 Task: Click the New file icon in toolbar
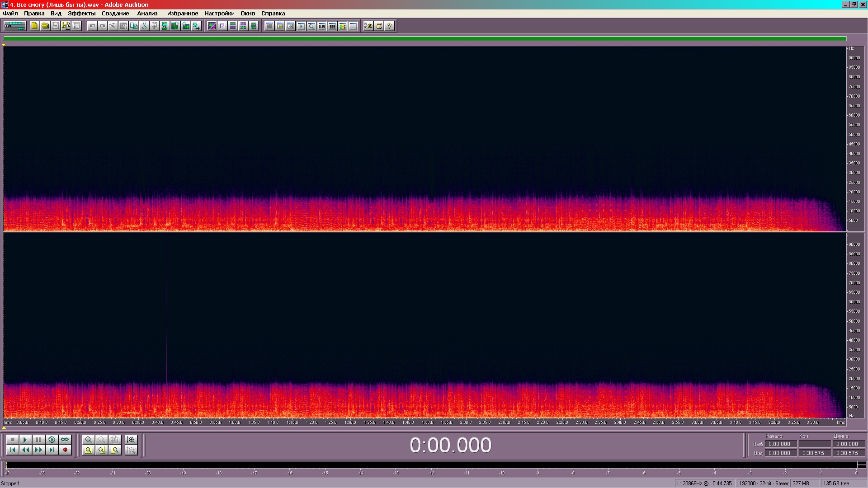[34, 26]
